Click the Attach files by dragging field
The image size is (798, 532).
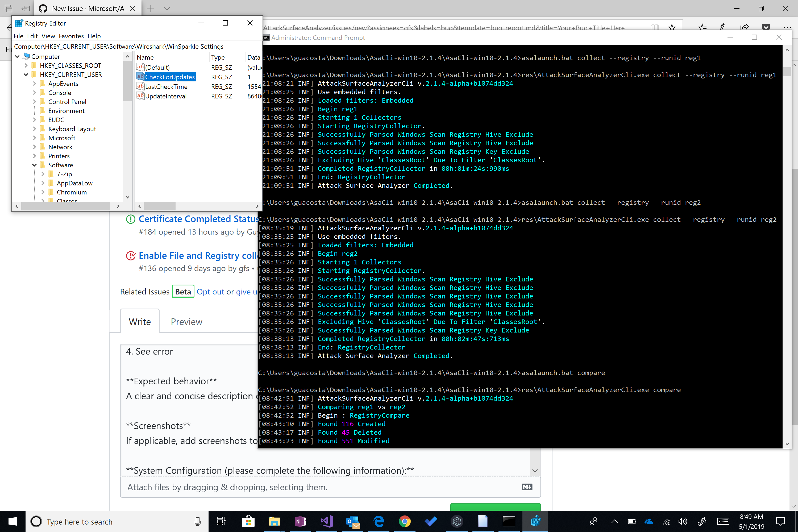pos(227,487)
